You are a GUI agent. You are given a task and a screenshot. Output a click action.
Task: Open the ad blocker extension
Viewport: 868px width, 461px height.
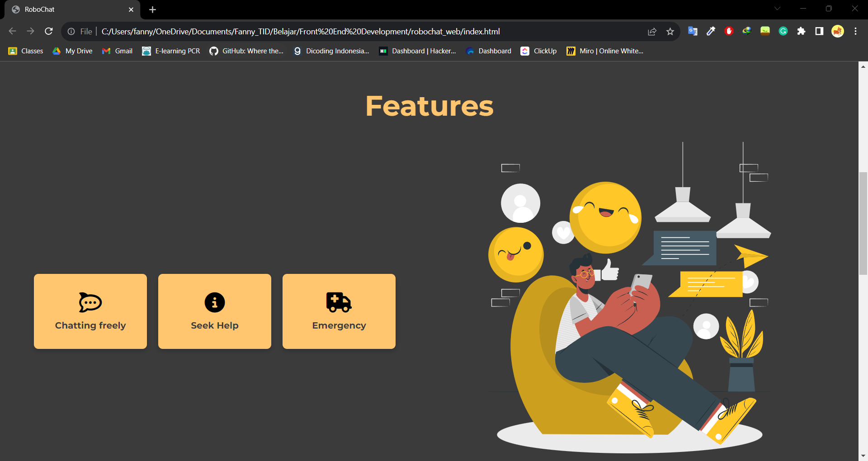coord(729,31)
